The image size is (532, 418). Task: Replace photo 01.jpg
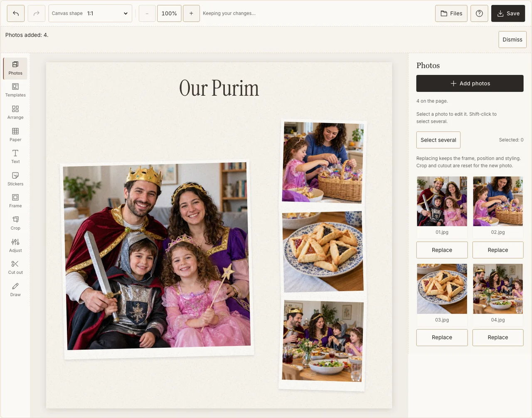pyautogui.click(x=442, y=250)
